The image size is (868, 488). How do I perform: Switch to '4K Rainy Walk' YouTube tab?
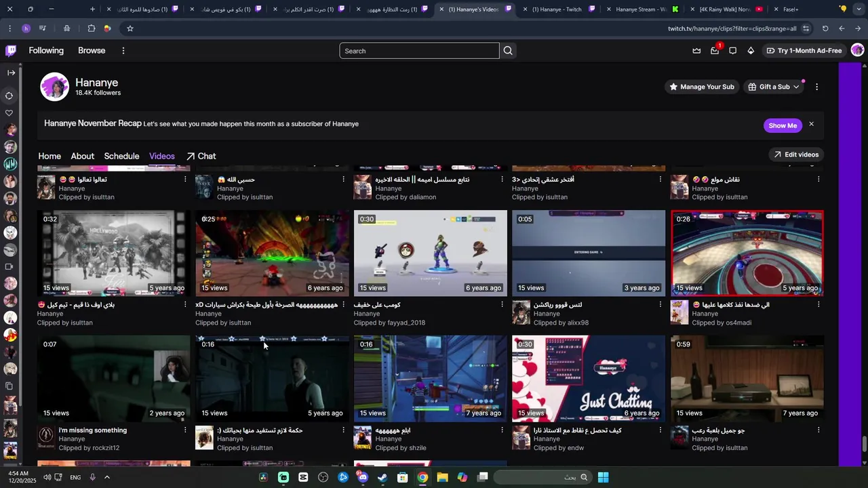(x=724, y=9)
